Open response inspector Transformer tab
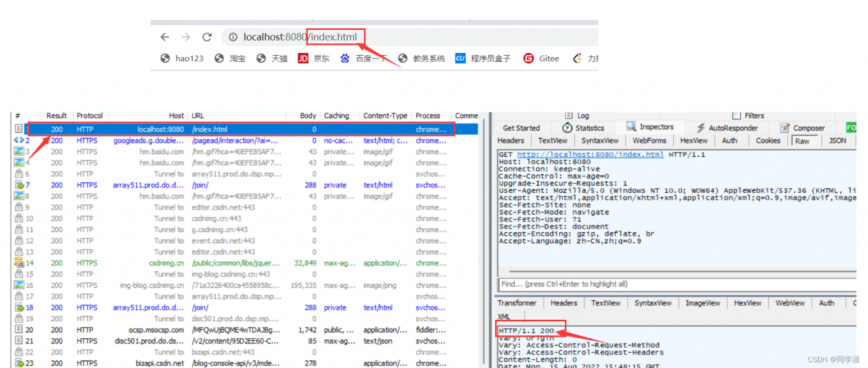This screenshot has width=868, height=368. (517, 303)
